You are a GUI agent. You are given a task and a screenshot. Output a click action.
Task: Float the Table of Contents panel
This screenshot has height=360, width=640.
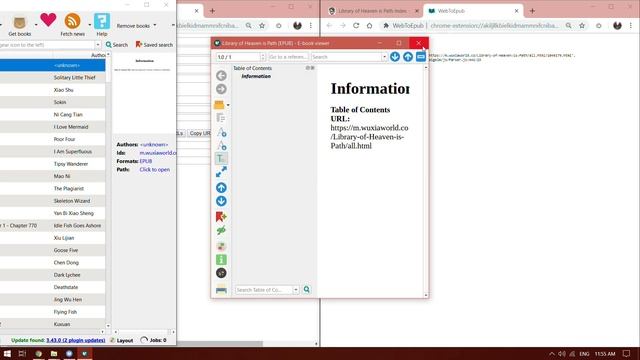click(x=308, y=68)
